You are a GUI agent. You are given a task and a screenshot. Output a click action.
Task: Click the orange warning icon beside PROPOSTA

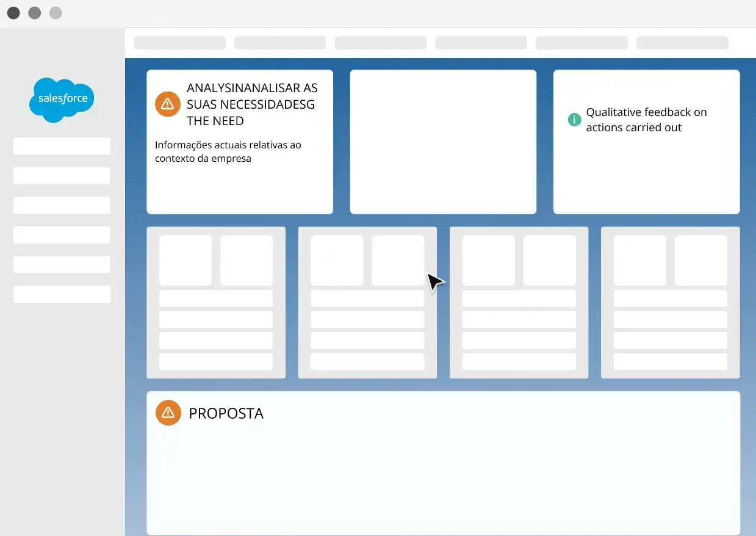[168, 413]
